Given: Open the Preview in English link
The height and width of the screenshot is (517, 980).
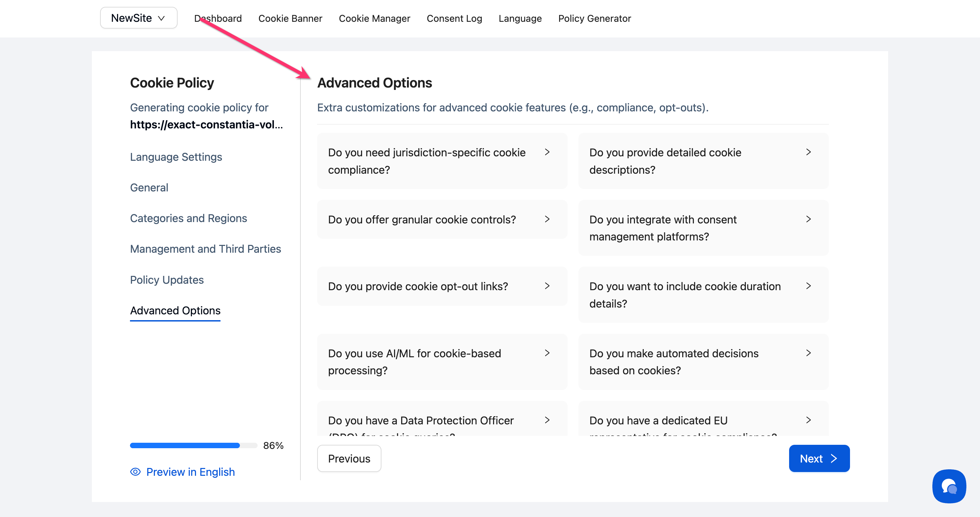Looking at the screenshot, I should coord(190,472).
